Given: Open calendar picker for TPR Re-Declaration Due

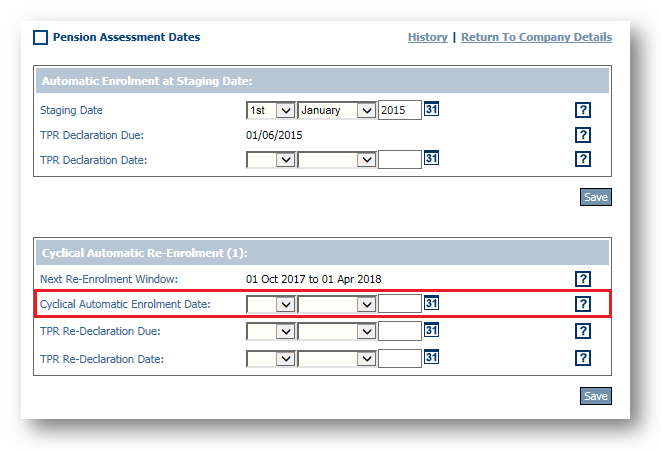Looking at the screenshot, I should coord(432,330).
